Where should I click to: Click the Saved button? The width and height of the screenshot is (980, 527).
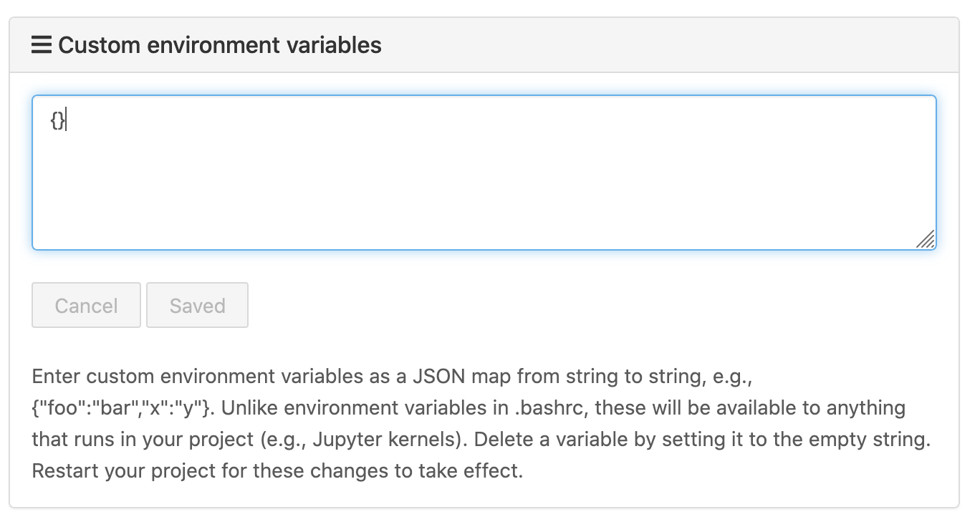pyautogui.click(x=197, y=306)
